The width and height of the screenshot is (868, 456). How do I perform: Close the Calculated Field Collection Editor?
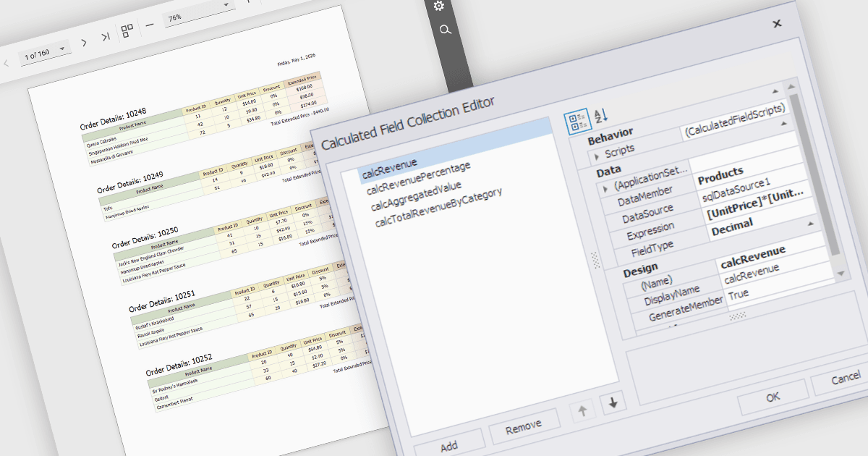777,24
